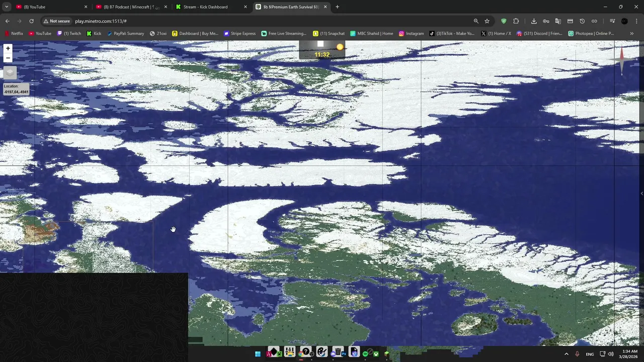Open the volume tray control
This screenshot has width=644, height=362.
tap(611, 354)
